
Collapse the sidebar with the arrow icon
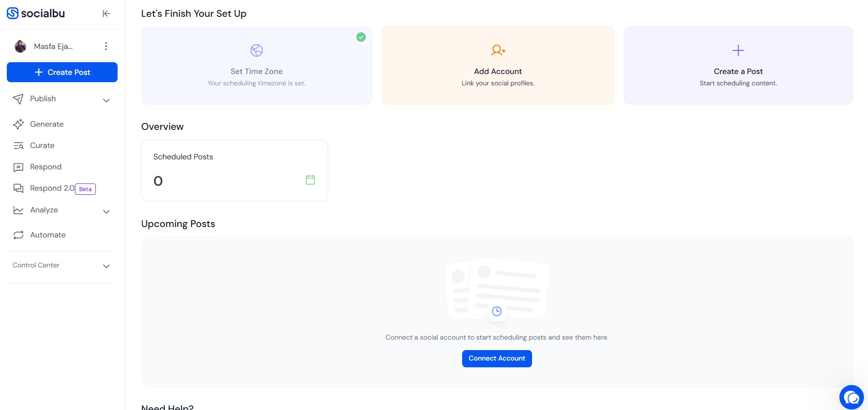coord(106,13)
